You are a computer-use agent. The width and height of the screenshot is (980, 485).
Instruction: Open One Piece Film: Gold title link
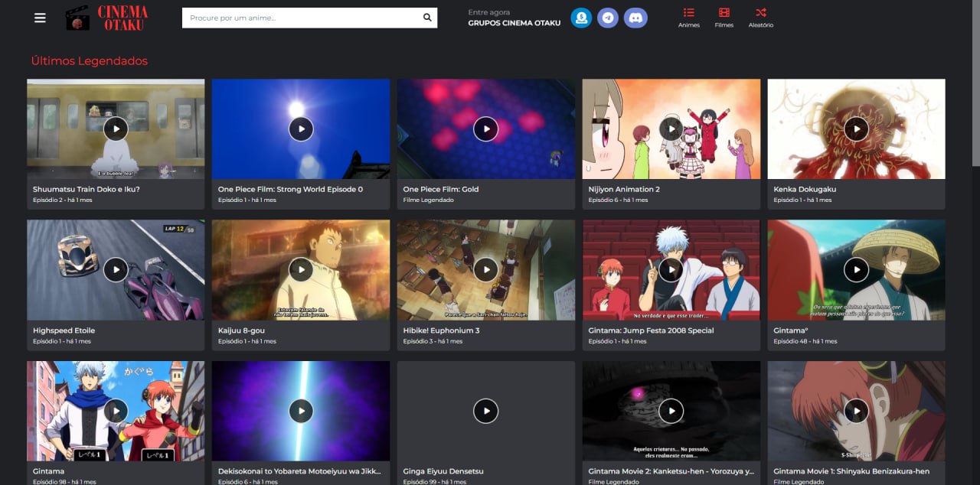(441, 189)
